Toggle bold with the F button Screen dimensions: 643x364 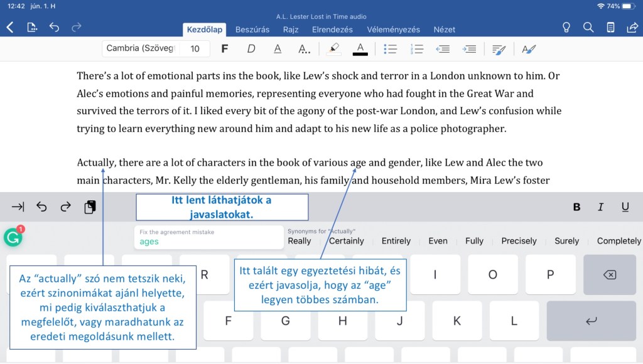(x=224, y=49)
